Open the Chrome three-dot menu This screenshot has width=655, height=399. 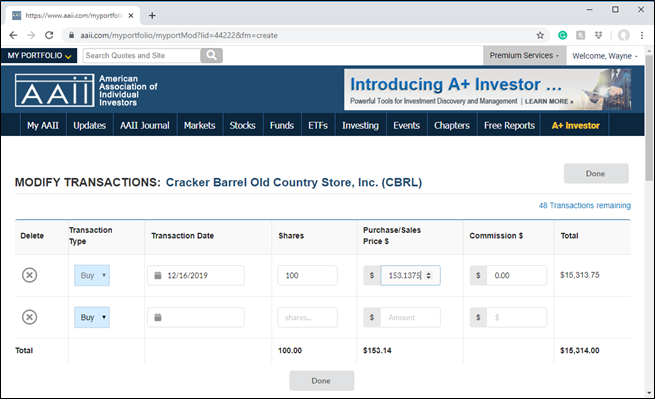(x=642, y=36)
